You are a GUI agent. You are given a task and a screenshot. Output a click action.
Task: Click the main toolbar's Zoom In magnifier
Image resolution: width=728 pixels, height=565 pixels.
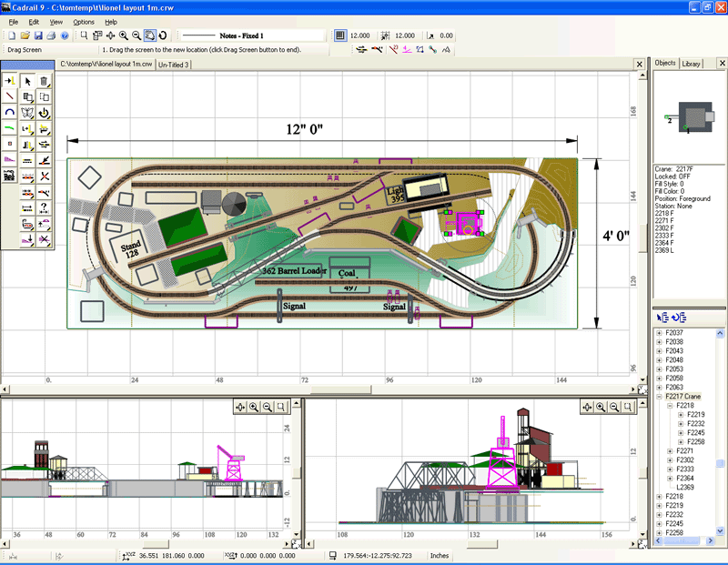click(124, 35)
